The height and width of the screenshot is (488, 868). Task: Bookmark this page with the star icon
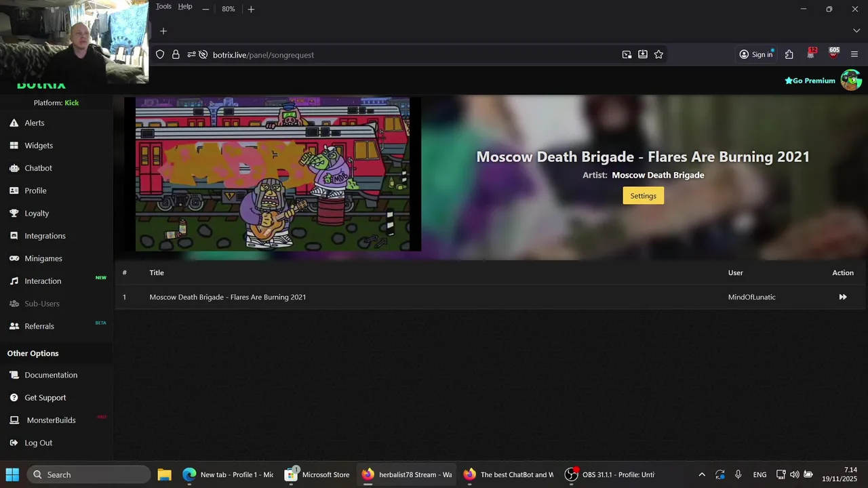(658, 54)
